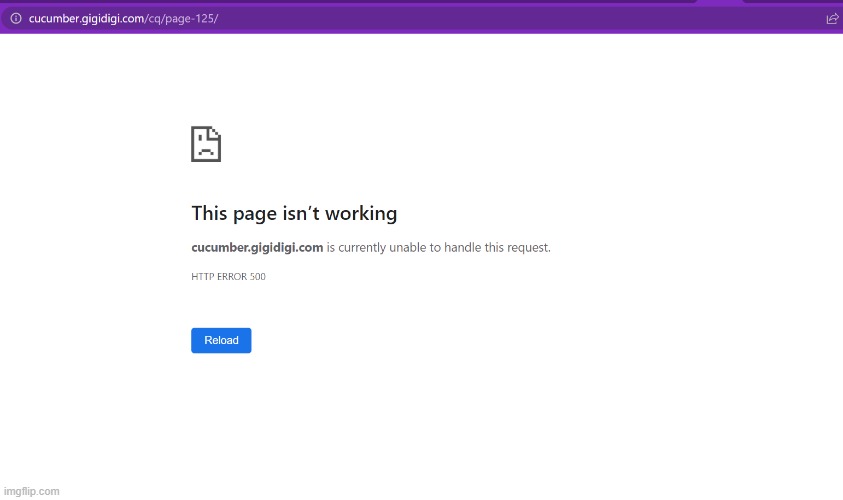The height and width of the screenshot is (500, 843).
Task: Click '500' in the error code line
Action: (x=257, y=277)
